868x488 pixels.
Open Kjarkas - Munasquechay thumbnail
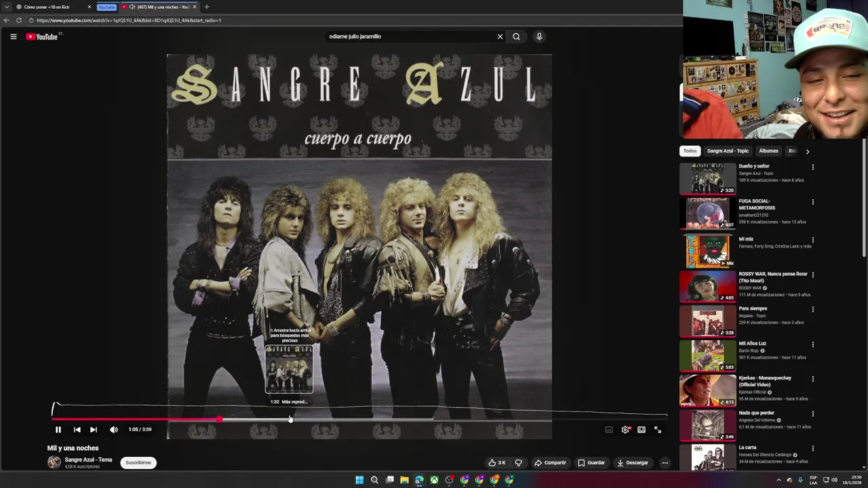click(x=708, y=390)
